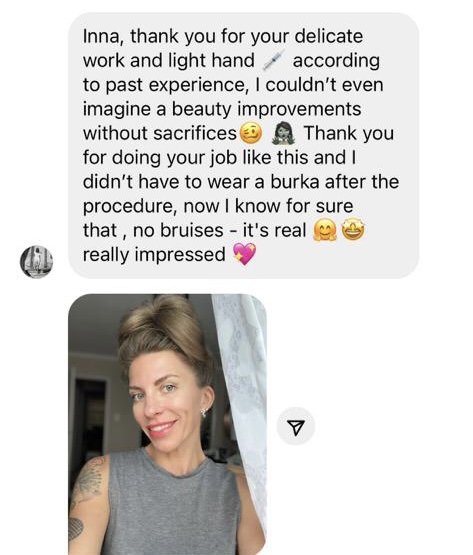Screen dimensions: 473x555
Task: Open the received selfie photo attachment
Action: [x=167, y=424]
